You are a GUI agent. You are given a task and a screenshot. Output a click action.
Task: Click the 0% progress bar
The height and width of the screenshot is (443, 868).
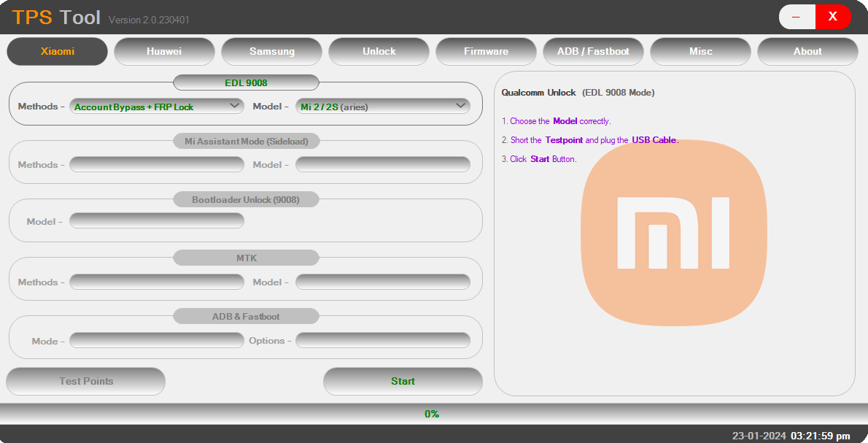point(433,414)
